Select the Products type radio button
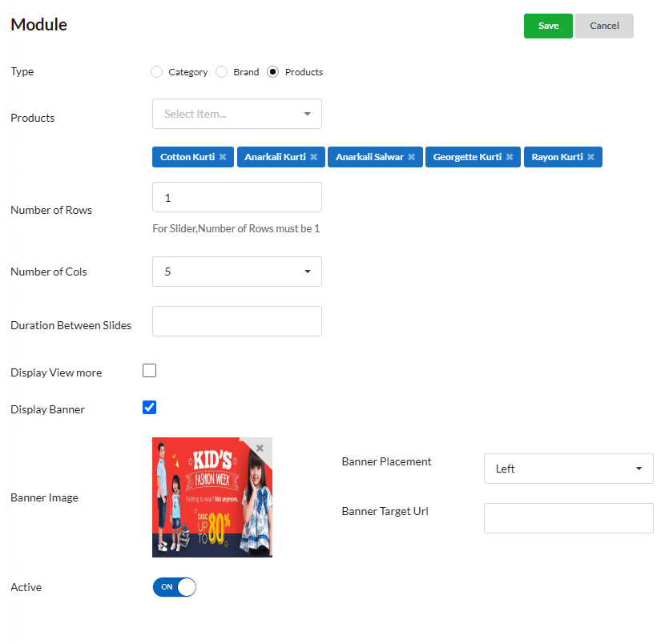The height and width of the screenshot is (644, 665). 272,71
